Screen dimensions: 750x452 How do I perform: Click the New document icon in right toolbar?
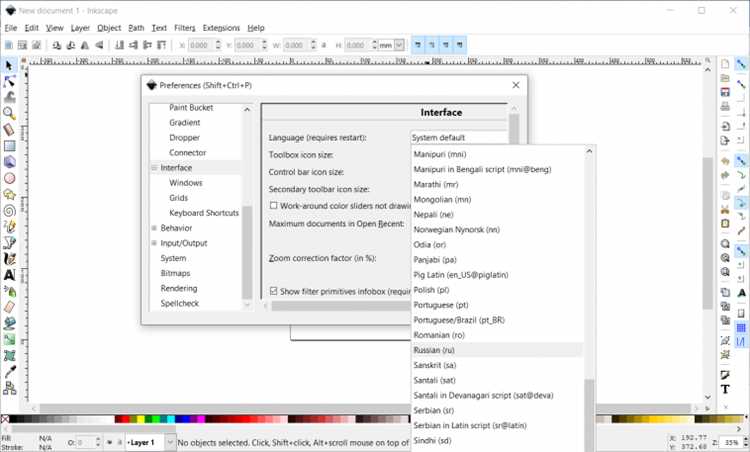click(725, 64)
